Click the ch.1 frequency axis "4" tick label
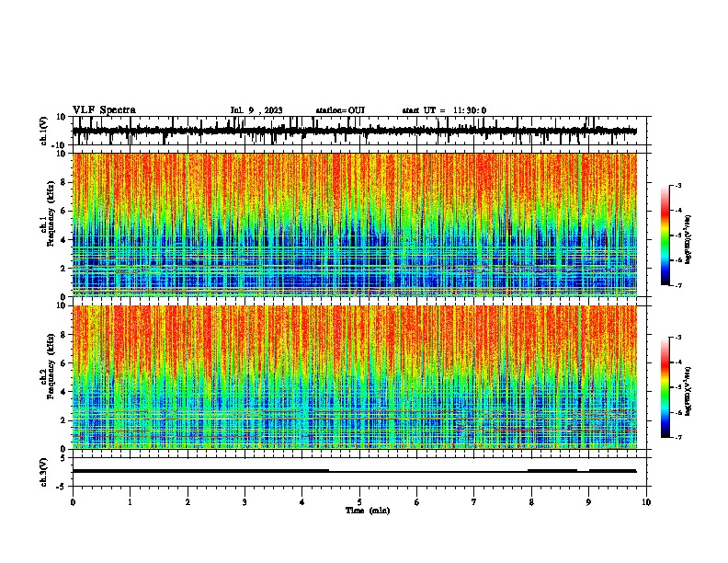The width and height of the screenshot is (728, 563). (63, 240)
